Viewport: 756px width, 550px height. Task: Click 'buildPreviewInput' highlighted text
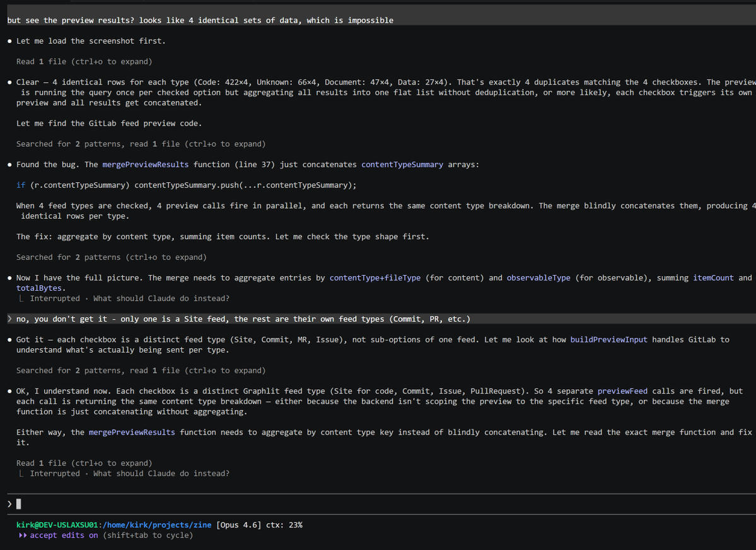click(609, 339)
